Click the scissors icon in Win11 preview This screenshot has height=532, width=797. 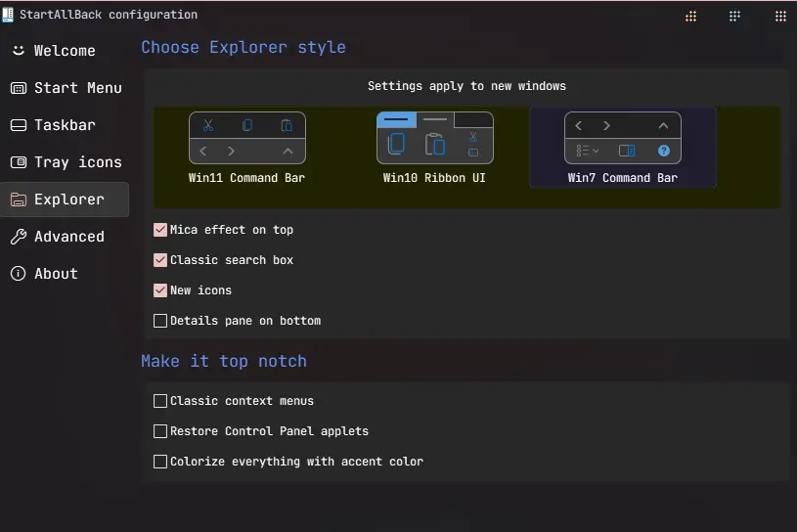[x=208, y=125]
